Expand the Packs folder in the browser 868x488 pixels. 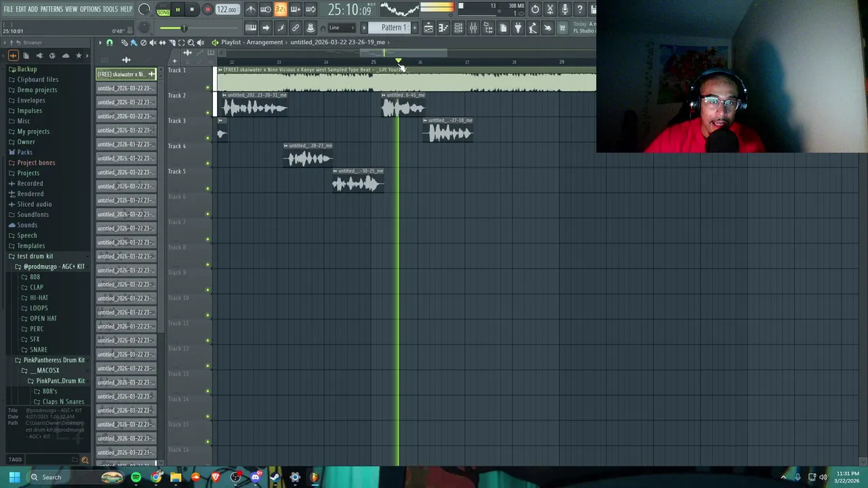pos(24,152)
